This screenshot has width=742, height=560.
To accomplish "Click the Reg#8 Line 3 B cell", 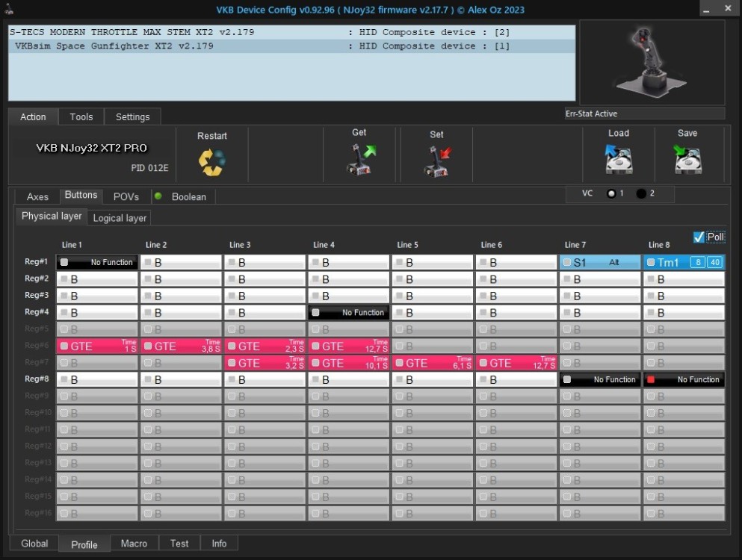I will click(265, 379).
